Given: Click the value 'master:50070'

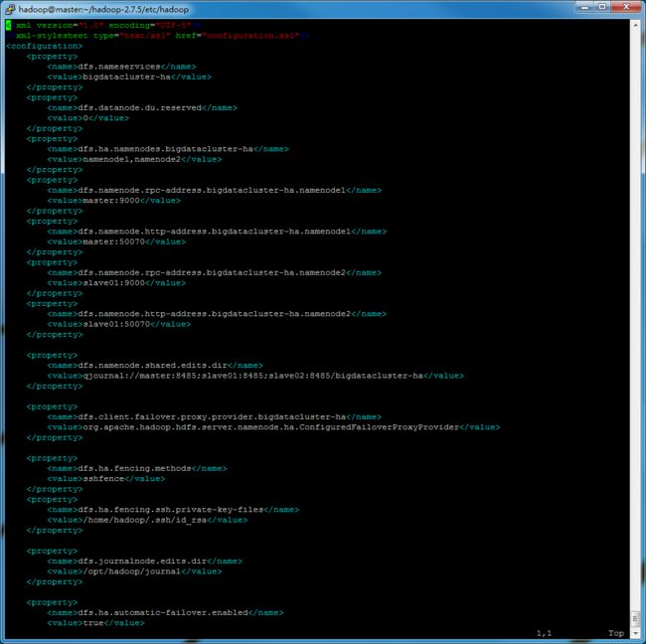Looking at the screenshot, I should tap(113, 241).
